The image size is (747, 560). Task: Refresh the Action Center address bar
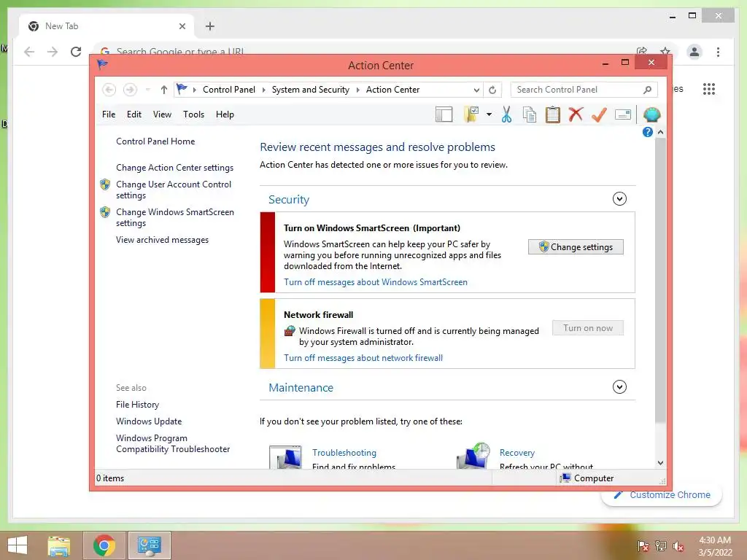492,90
